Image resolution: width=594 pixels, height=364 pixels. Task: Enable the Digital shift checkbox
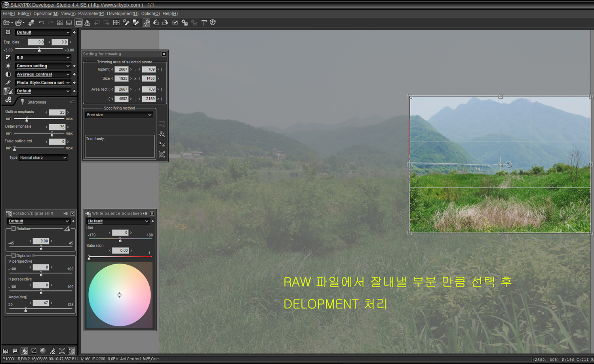13,256
